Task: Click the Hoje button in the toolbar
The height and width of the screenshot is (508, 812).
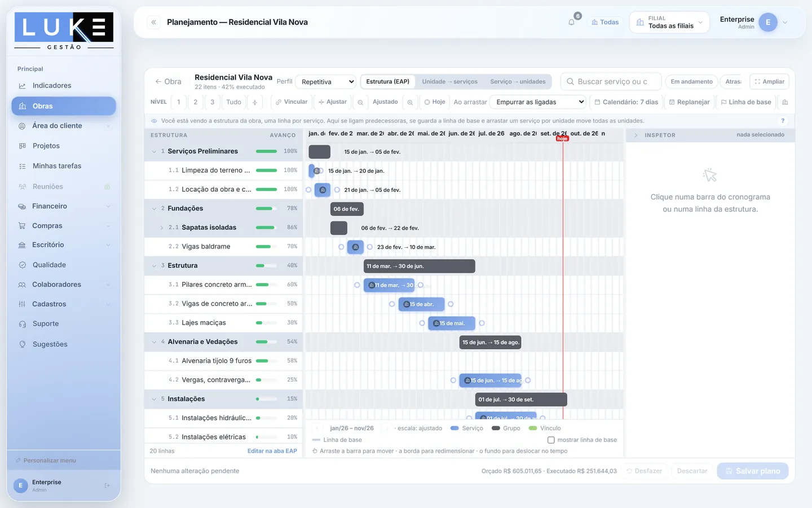Action: [435, 102]
